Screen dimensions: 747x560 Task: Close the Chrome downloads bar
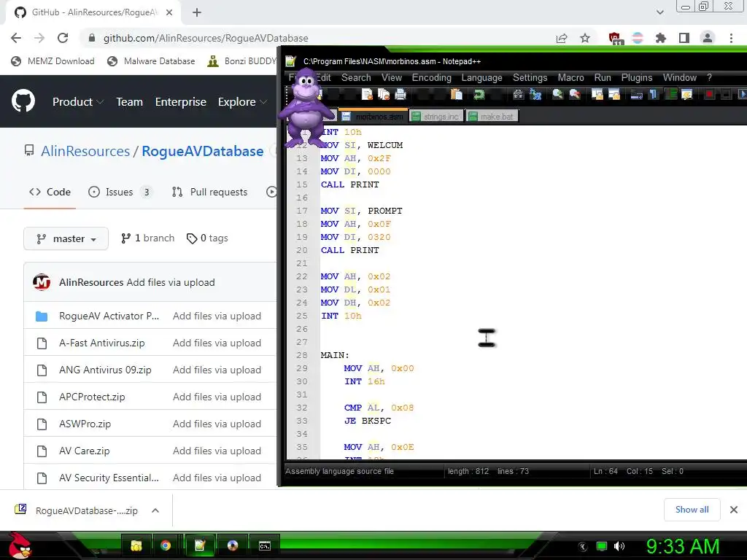pos(734,510)
